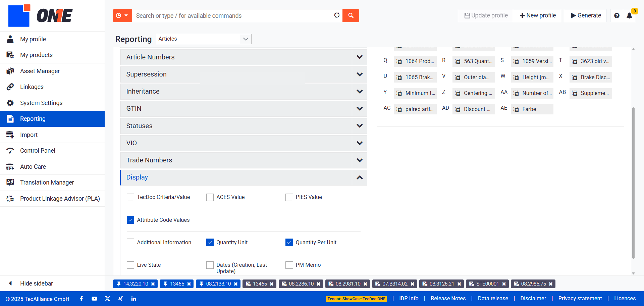
Task: Open the Articles reporting dropdown
Action: click(204, 39)
